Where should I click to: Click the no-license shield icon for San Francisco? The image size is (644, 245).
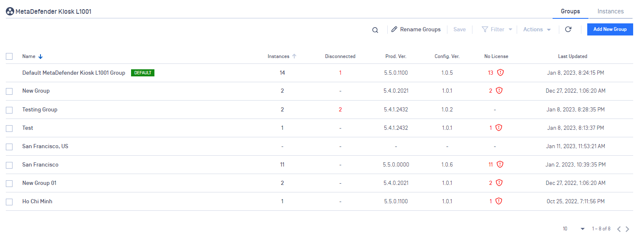pyautogui.click(x=500, y=164)
